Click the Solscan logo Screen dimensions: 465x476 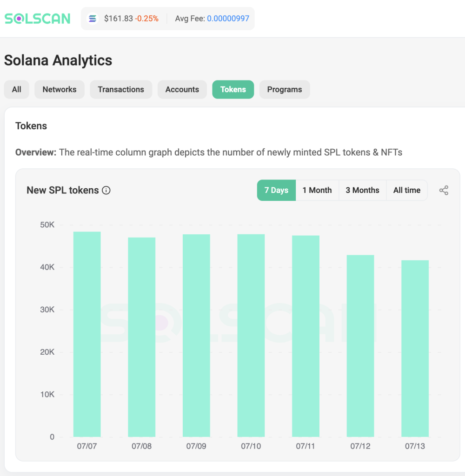pos(37,18)
